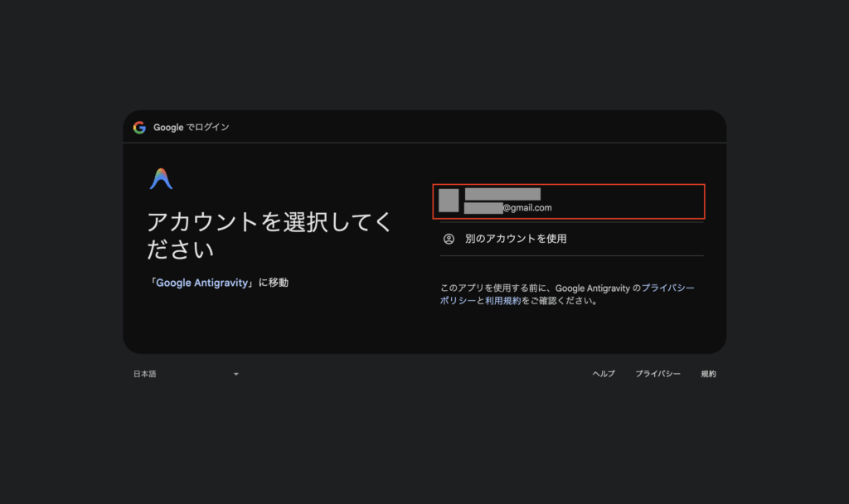The width and height of the screenshot is (849, 504).
Task: Open the プライバシー ポリシー link in disclaimer
Action: (x=667, y=288)
